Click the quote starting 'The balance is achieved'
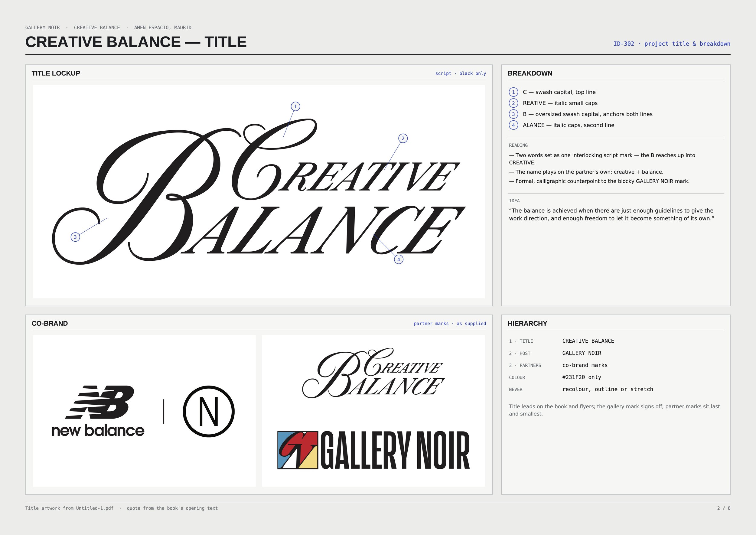The image size is (756, 535). (x=611, y=214)
